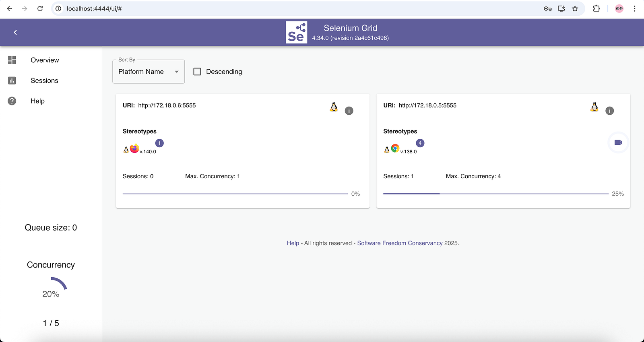Click the Sessions: 0 text
Image resolution: width=644 pixels, height=342 pixels.
(138, 176)
